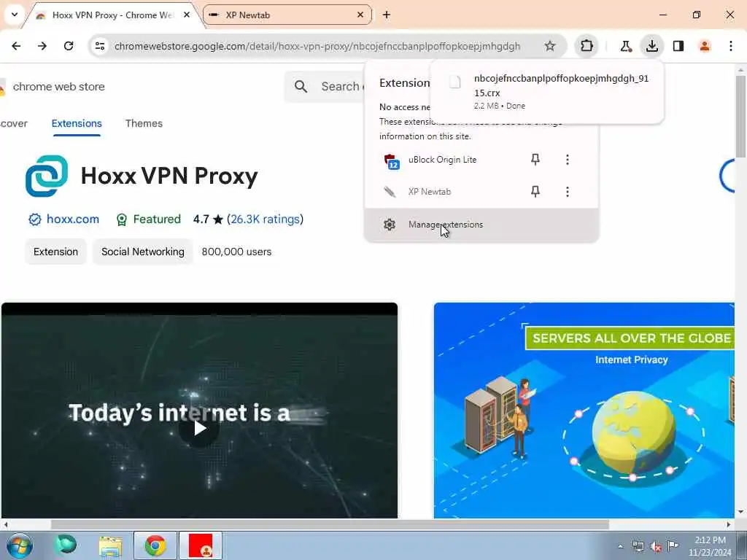Click the scroll down arrow
The height and width of the screenshot is (560, 747).
click(741, 513)
